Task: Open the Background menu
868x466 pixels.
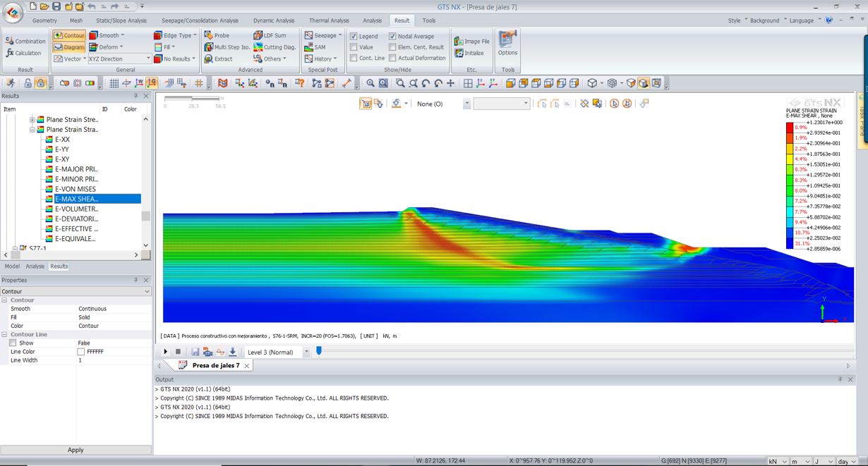Action: coord(768,20)
